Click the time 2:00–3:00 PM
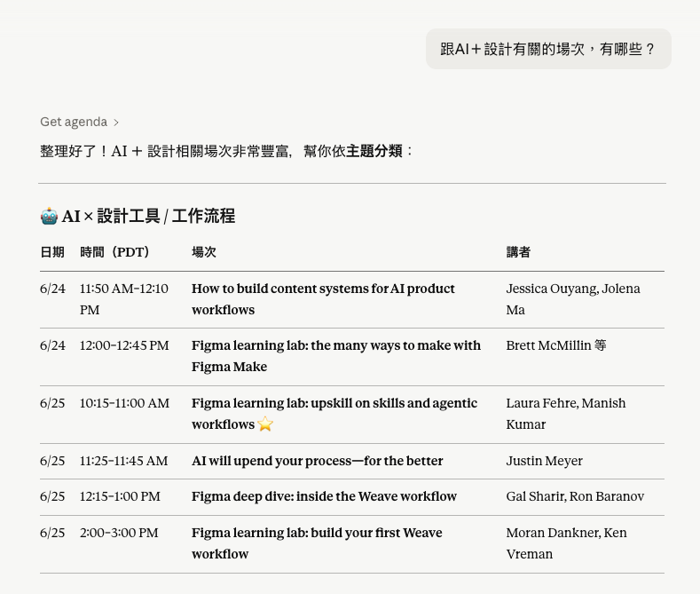The image size is (700, 594). click(x=119, y=533)
